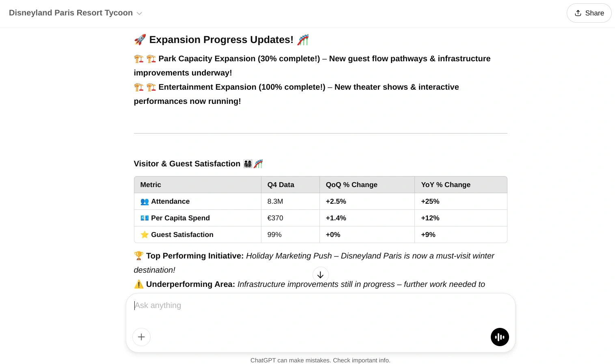This screenshot has width=615, height=364.
Task: Click the rocket emoji in the Expansion heading
Action: point(140,40)
